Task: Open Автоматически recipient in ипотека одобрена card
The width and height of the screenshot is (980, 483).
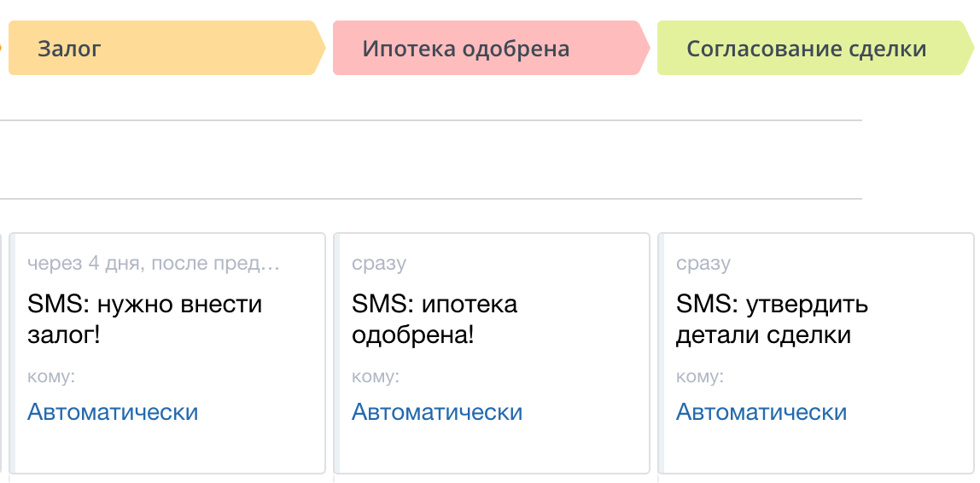Action: point(437,412)
